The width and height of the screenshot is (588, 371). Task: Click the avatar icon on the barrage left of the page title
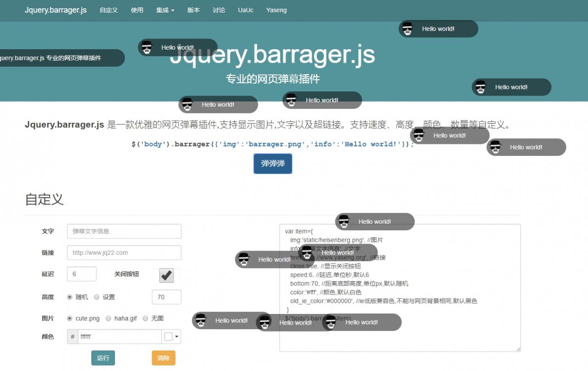click(x=147, y=47)
